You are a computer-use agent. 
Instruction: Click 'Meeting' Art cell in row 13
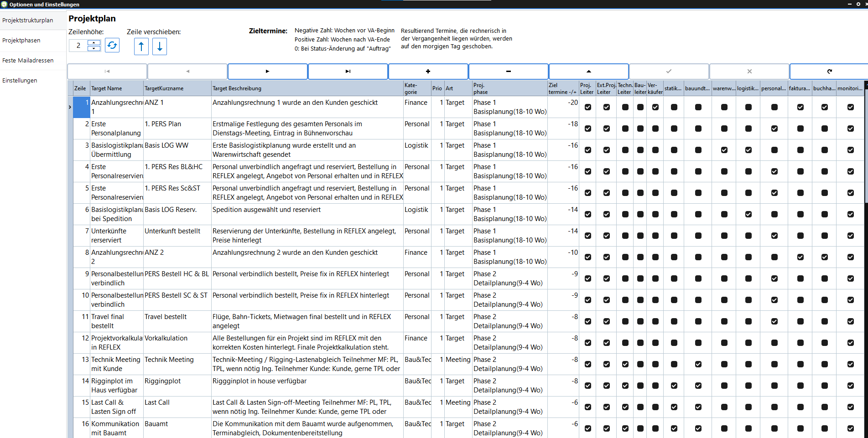458,364
